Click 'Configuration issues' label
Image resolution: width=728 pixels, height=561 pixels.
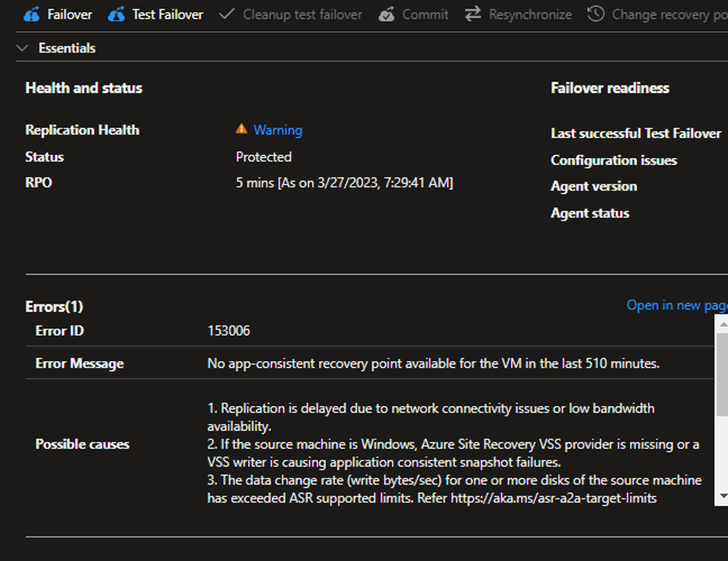pyautogui.click(x=614, y=160)
